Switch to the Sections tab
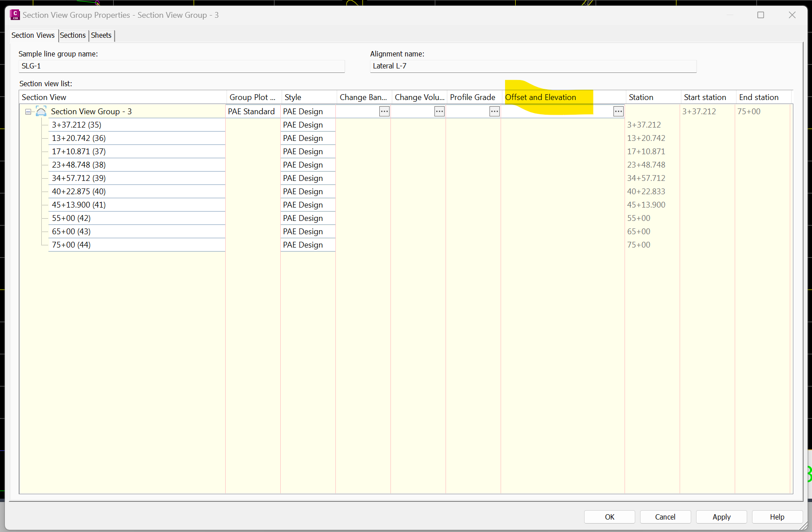This screenshot has width=812, height=532. tap(73, 35)
